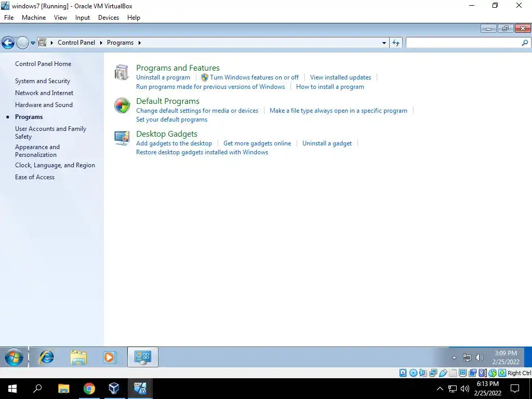Click the search magnifier in Control Panel

(525, 43)
